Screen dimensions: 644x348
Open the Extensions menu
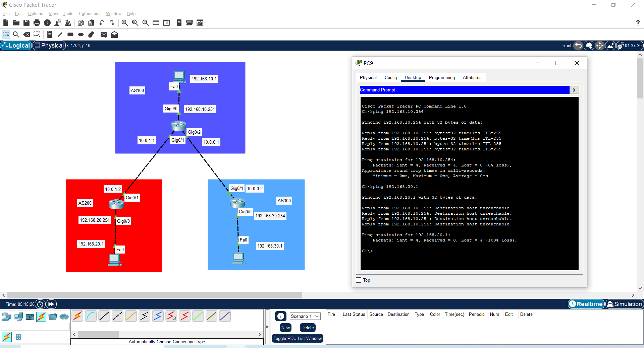pyautogui.click(x=89, y=13)
